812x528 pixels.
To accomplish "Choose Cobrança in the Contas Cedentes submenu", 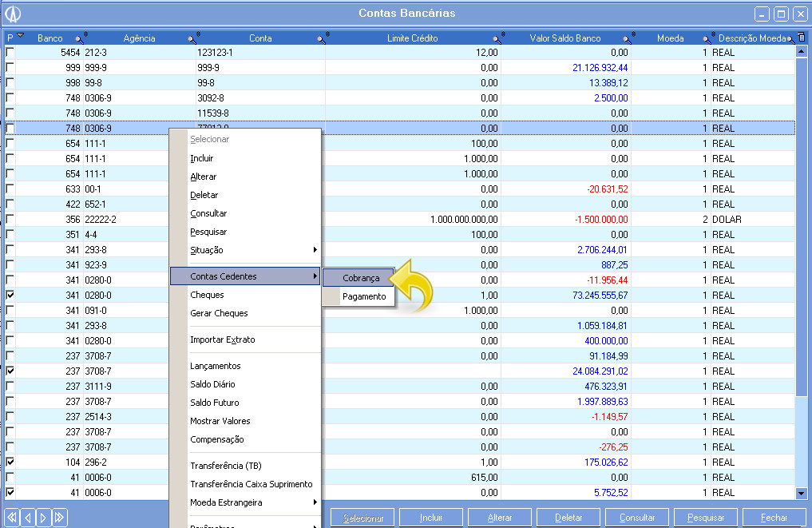I will tap(358, 278).
